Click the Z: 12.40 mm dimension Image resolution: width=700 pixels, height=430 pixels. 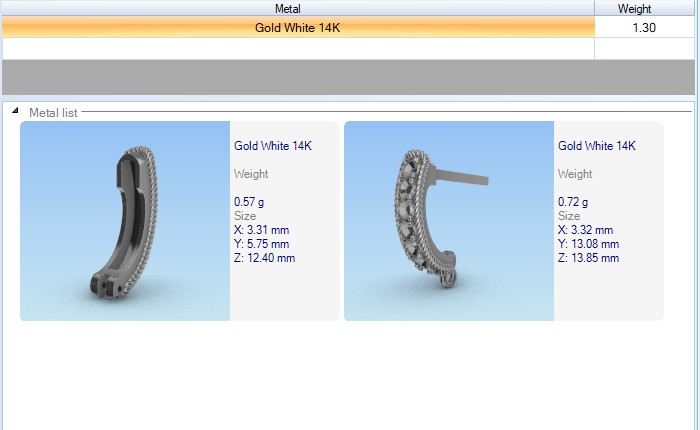pyautogui.click(x=264, y=258)
